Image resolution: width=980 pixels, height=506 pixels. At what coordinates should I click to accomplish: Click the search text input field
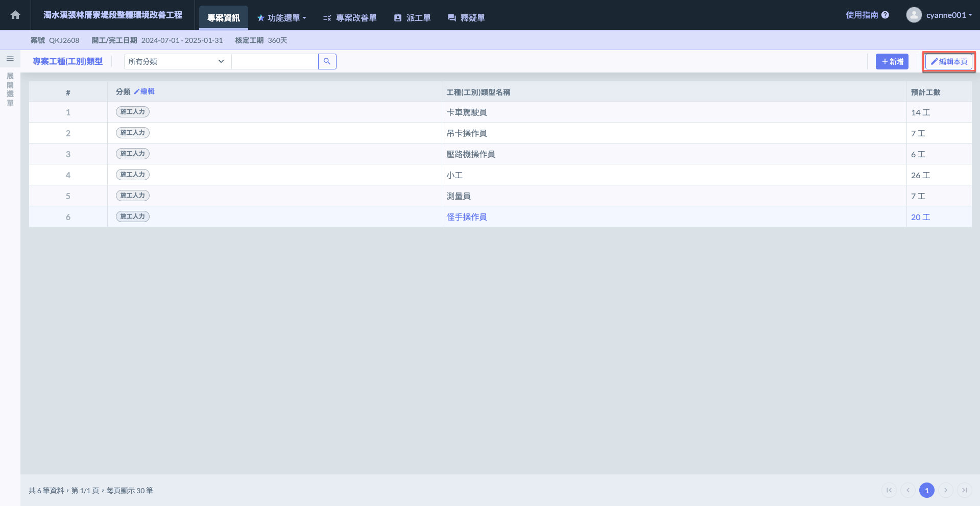(275, 61)
